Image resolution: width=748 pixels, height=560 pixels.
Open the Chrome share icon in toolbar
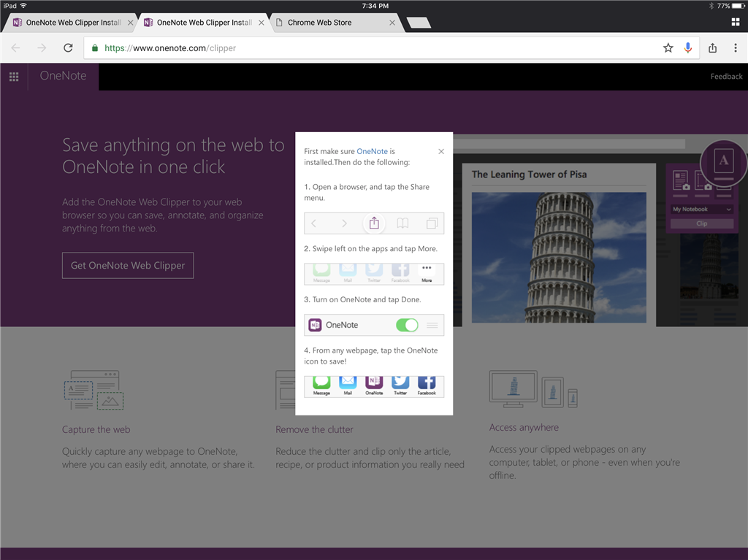click(x=713, y=47)
